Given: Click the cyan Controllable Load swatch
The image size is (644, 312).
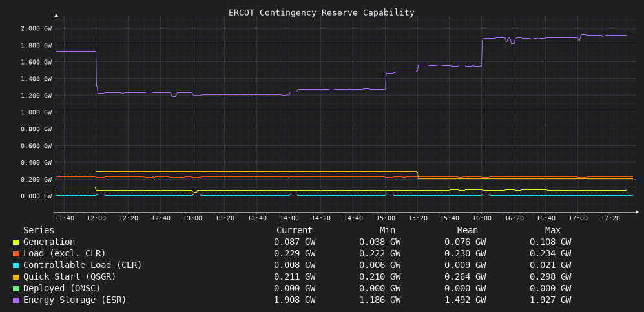Looking at the screenshot, I should 16,265.
